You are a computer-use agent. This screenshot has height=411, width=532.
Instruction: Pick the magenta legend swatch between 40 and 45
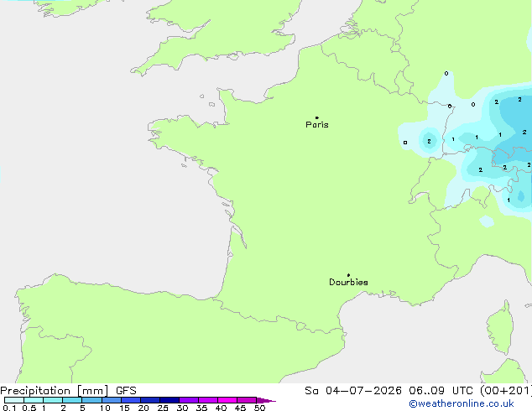pos(227,400)
